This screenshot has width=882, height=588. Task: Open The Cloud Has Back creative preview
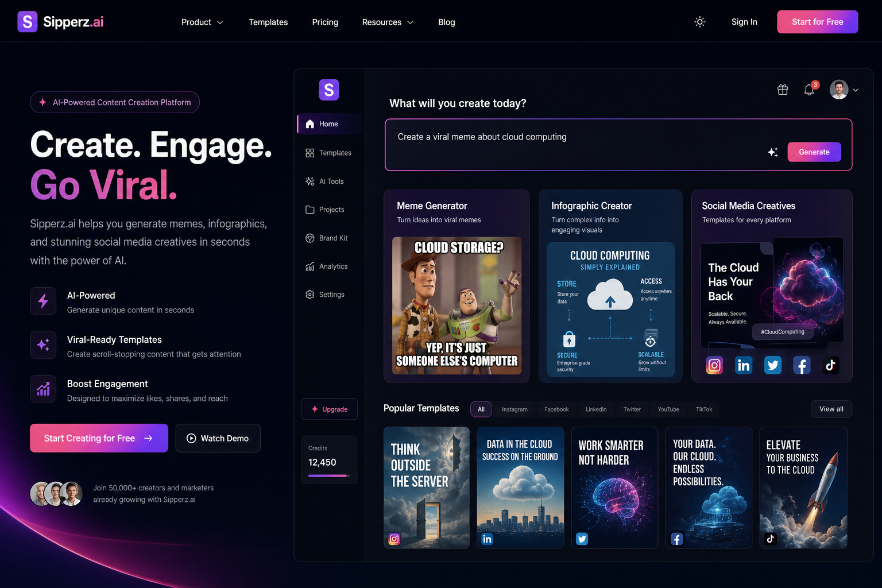coord(772,292)
